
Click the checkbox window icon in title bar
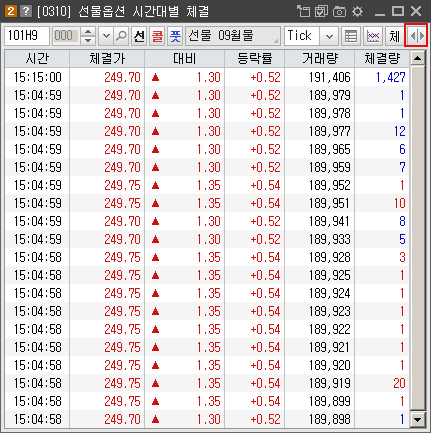coord(321,11)
